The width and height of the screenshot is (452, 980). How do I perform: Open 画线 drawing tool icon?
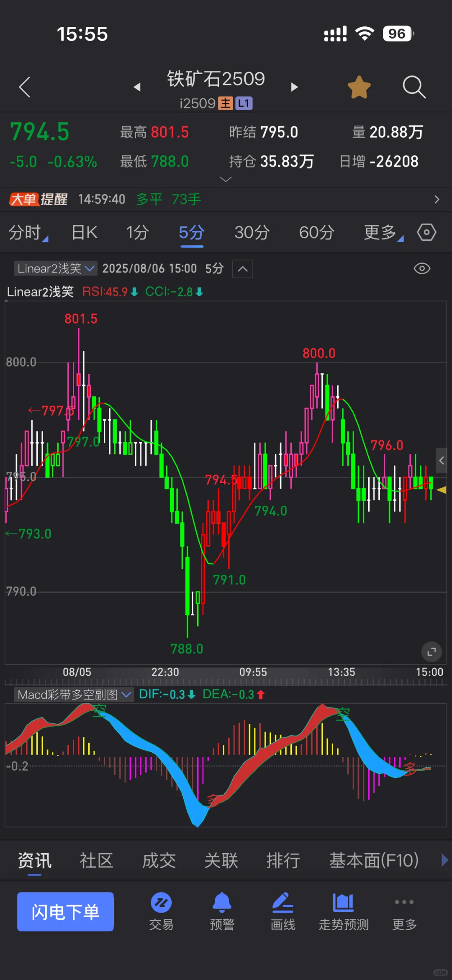point(283,911)
